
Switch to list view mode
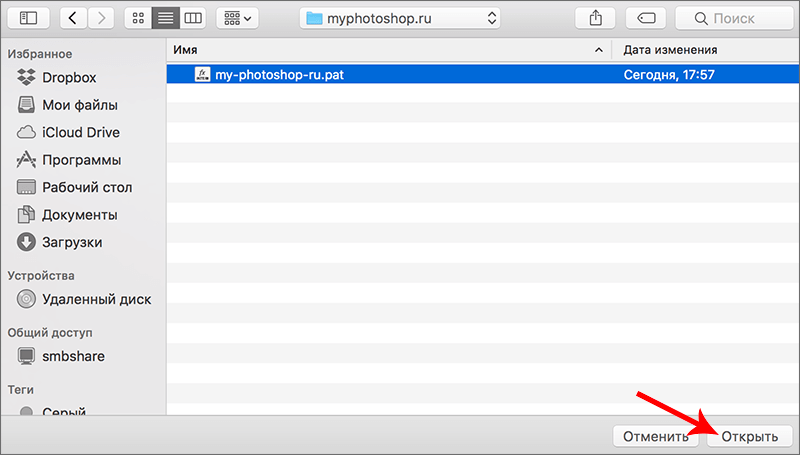(166, 17)
